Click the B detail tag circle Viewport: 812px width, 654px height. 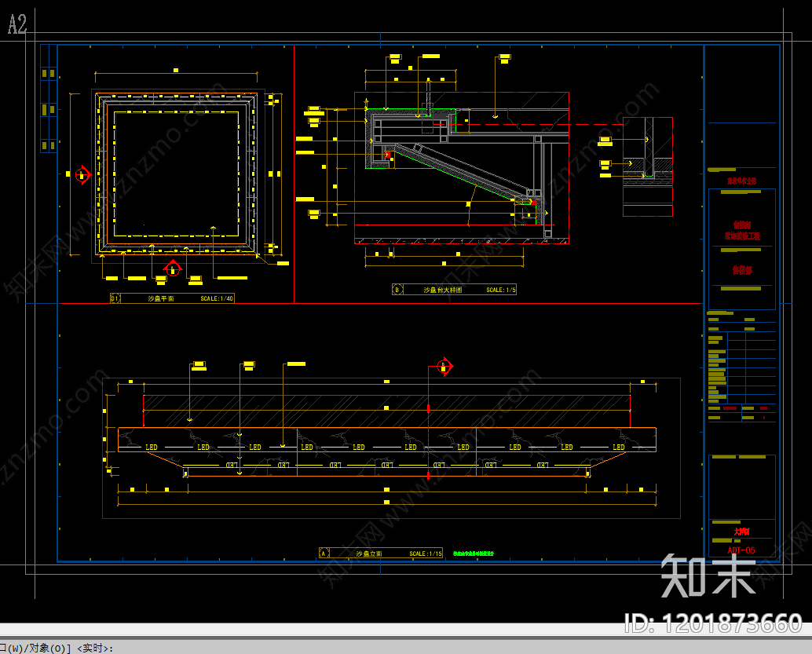coord(397,290)
